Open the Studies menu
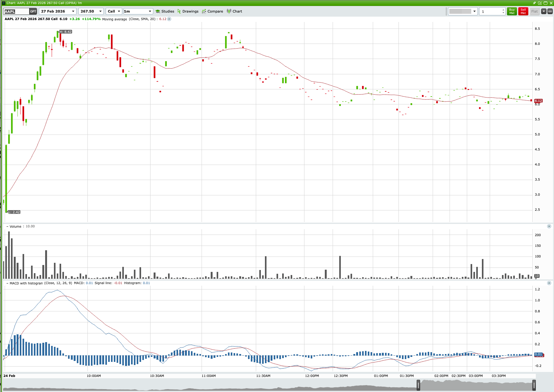Viewport: 554px width, 392px height. coord(165,11)
